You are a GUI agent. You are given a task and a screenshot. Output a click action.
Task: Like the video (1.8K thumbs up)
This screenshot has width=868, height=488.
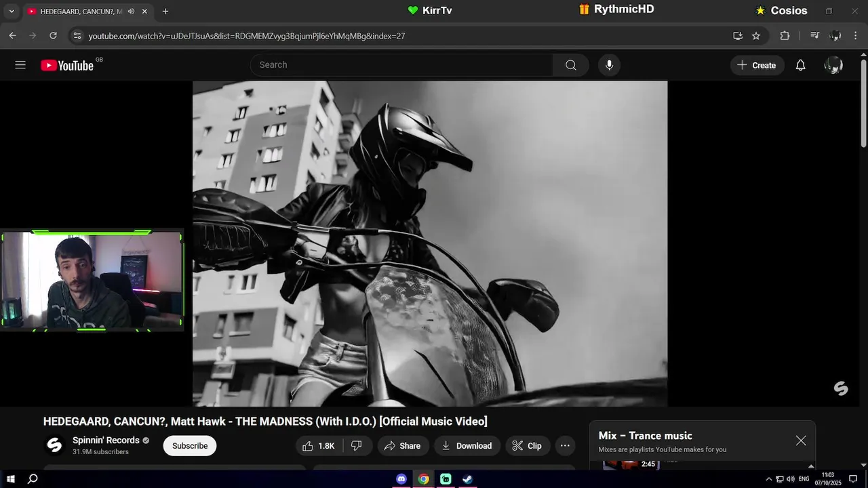[319, 446]
